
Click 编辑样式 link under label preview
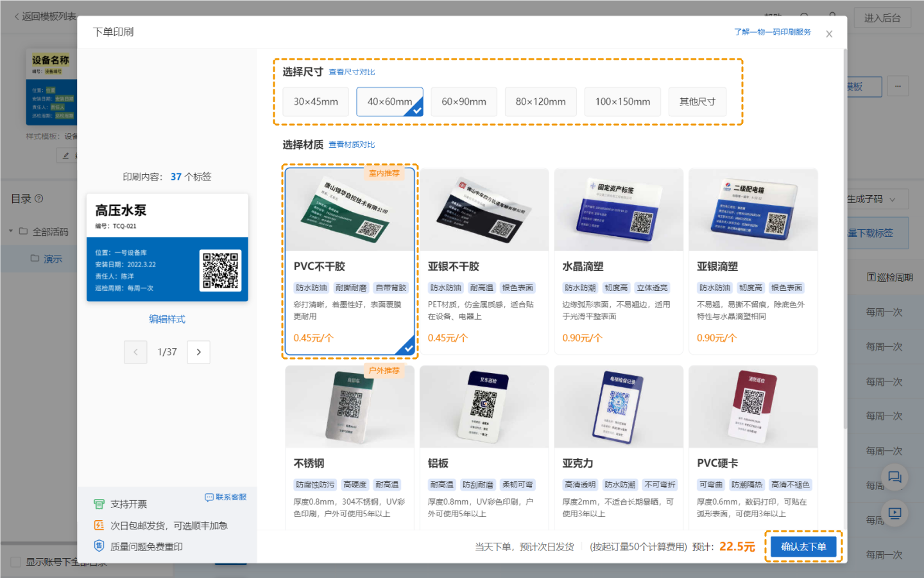[x=167, y=319]
